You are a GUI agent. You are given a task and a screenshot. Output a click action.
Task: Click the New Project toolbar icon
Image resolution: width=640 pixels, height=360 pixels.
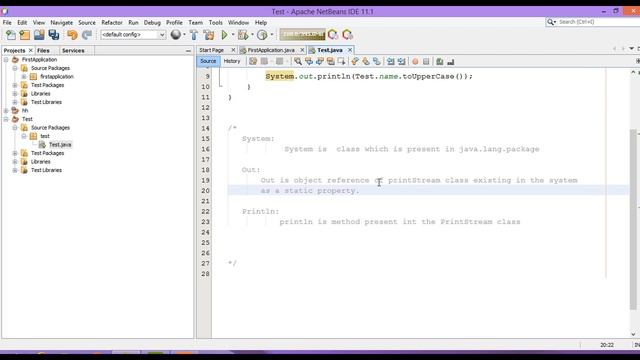pyautogui.click(x=24, y=35)
